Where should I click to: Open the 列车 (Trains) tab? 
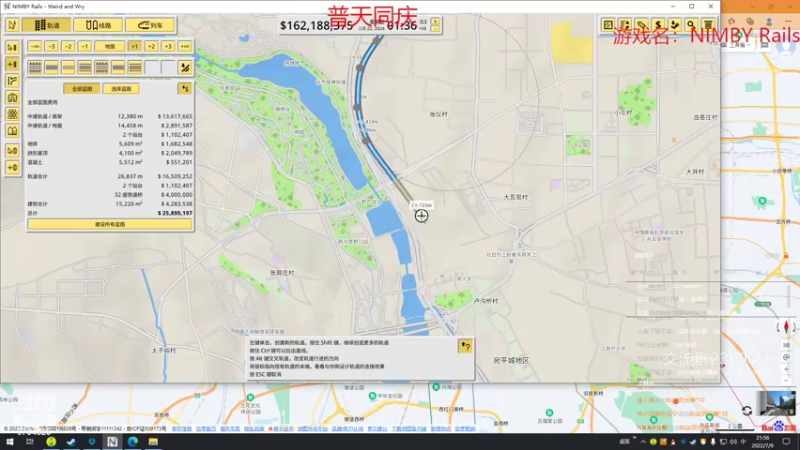click(150, 25)
